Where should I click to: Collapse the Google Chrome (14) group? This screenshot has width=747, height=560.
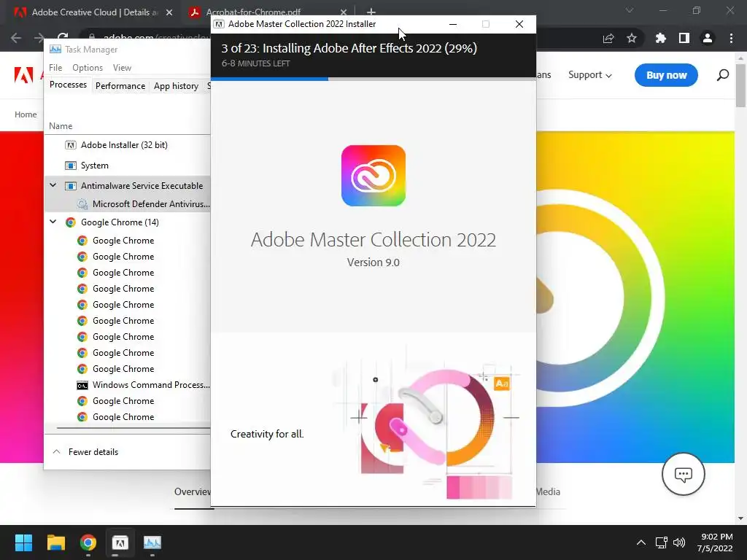[x=53, y=222]
